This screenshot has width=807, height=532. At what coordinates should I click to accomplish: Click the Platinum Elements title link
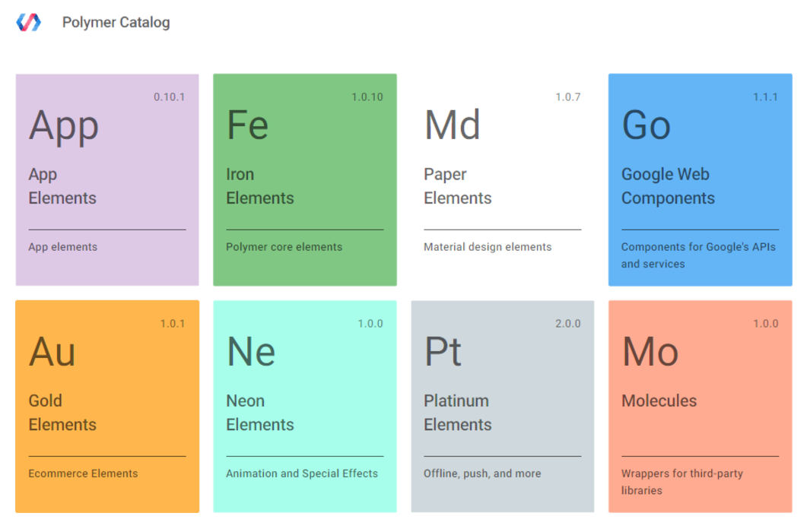point(456,413)
